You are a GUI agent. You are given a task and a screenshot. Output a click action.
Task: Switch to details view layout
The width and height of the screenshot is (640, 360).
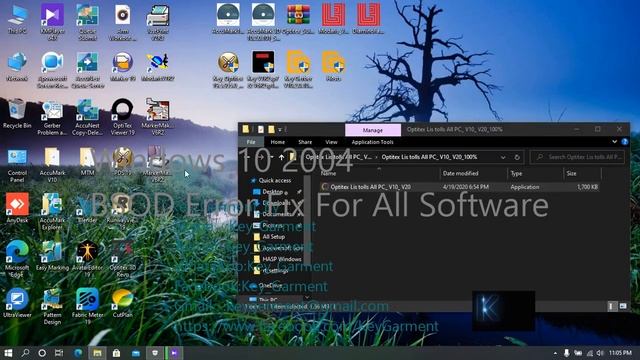611,306
